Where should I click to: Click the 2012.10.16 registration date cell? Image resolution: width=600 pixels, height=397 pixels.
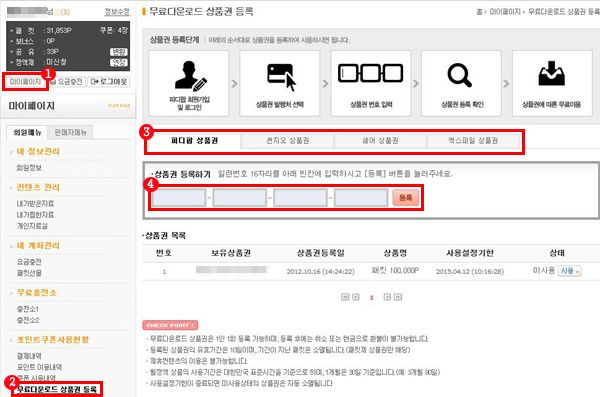click(321, 271)
